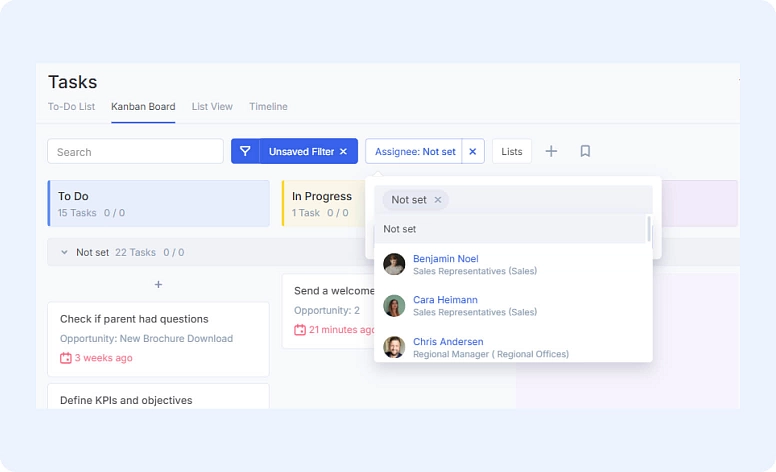776x472 pixels.
Task: Click Benjamin Noel's avatar
Action: coord(394,264)
